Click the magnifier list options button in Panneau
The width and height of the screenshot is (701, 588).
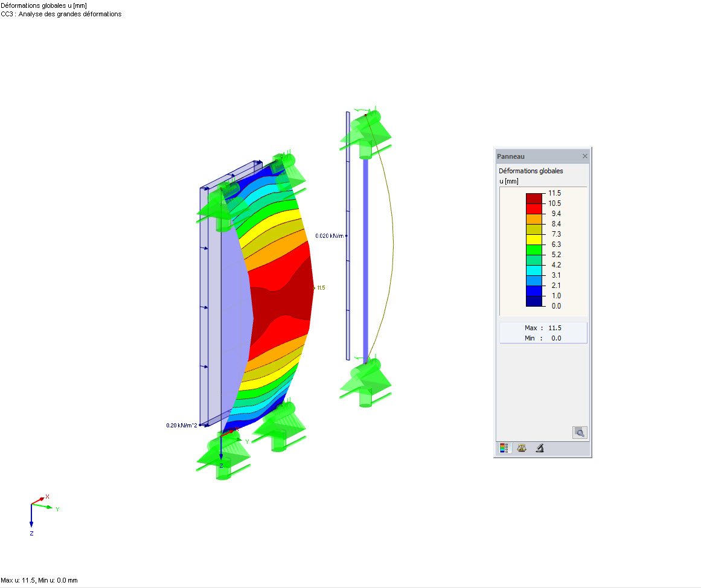pos(580,432)
